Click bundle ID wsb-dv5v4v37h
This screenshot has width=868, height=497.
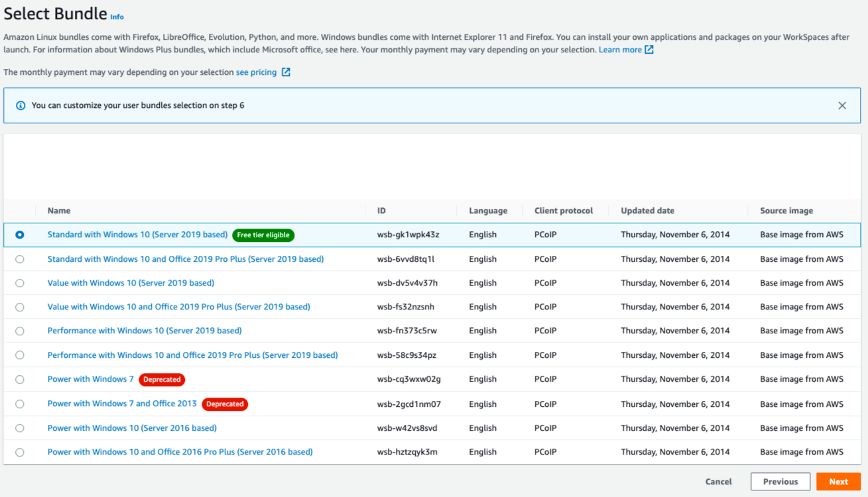tap(407, 283)
